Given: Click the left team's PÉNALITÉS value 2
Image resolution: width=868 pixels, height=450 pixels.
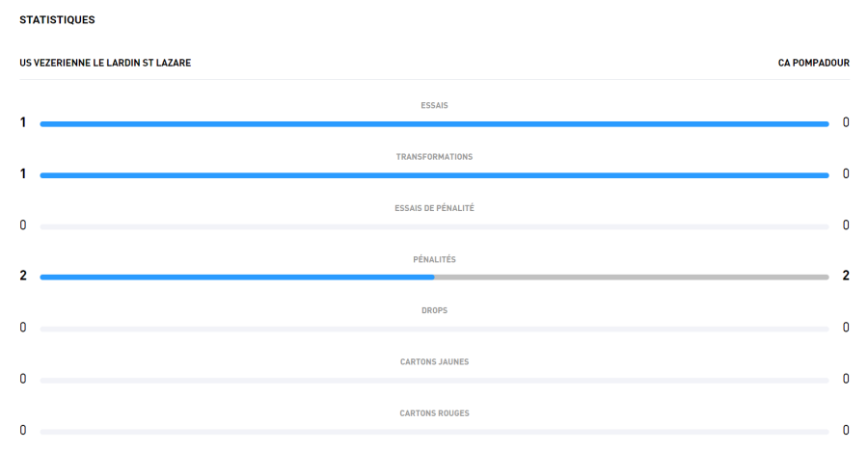Looking at the screenshot, I should point(23,276).
